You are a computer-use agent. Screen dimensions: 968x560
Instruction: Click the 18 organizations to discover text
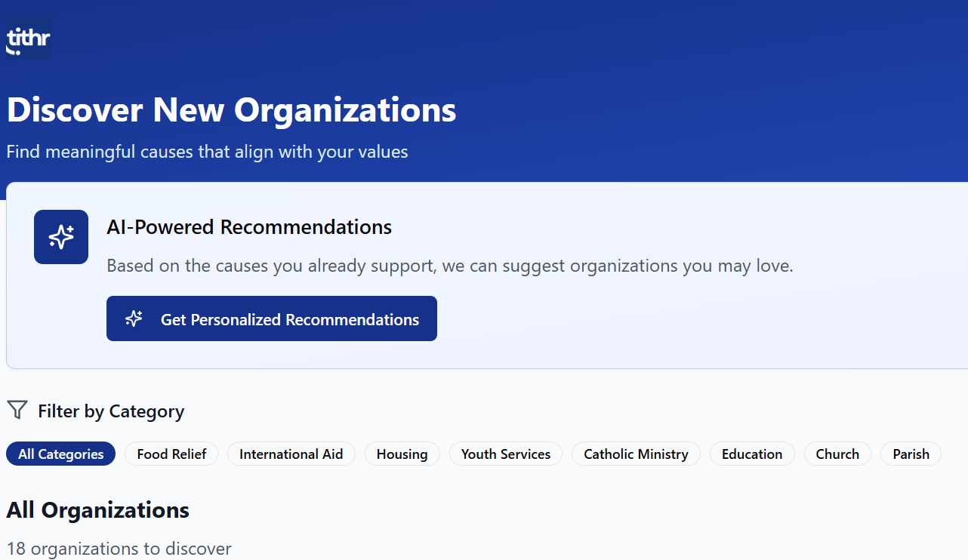click(119, 549)
